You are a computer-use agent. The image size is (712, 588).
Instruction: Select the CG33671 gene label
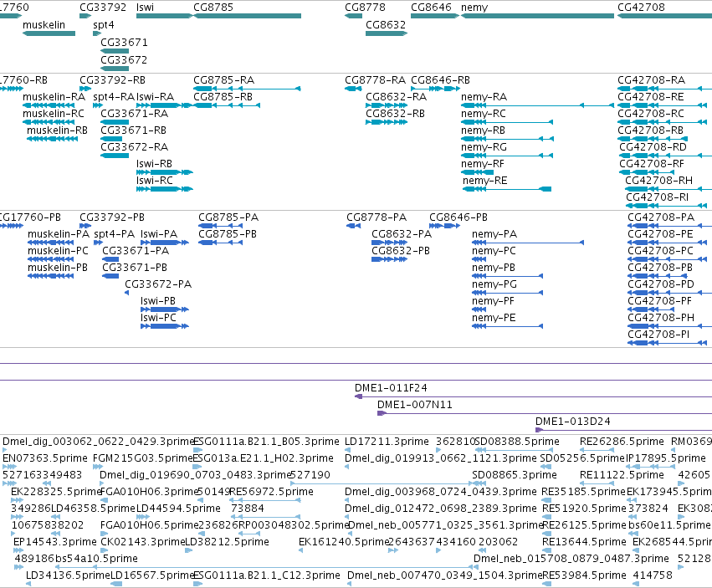tap(124, 42)
